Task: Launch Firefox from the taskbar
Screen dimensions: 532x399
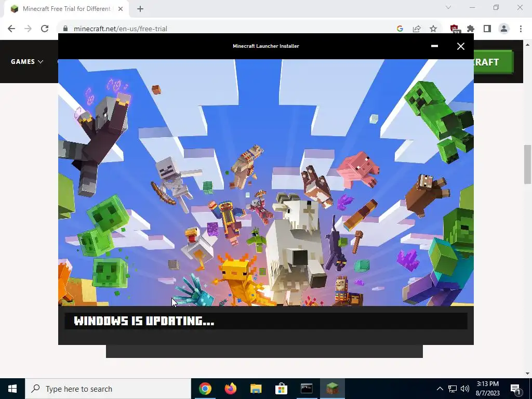Action: point(230,389)
